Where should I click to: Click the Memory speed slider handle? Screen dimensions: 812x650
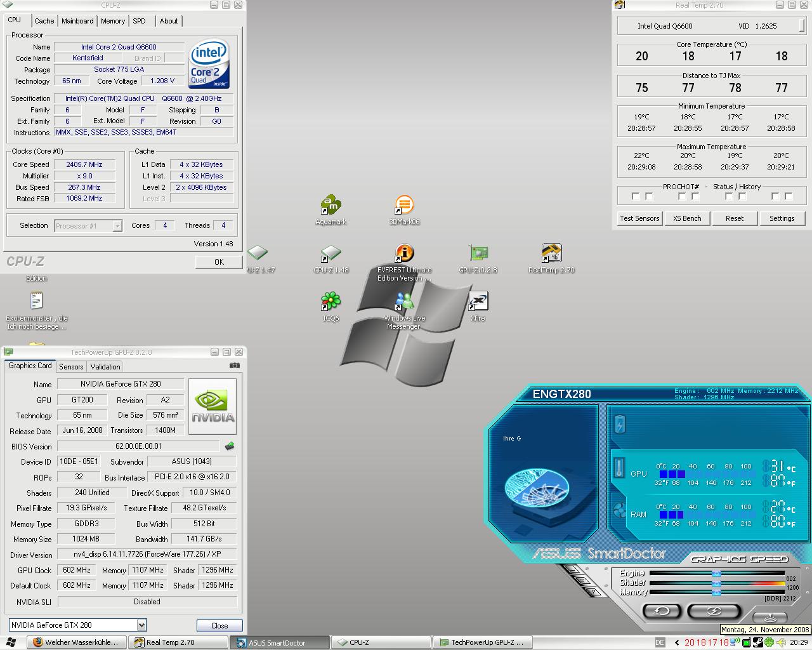(x=716, y=592)
